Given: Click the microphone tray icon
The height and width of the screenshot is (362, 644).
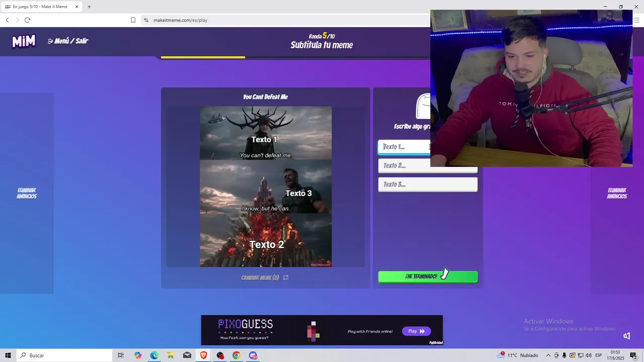Looking at the screenshot, I should tap(565, 355).
